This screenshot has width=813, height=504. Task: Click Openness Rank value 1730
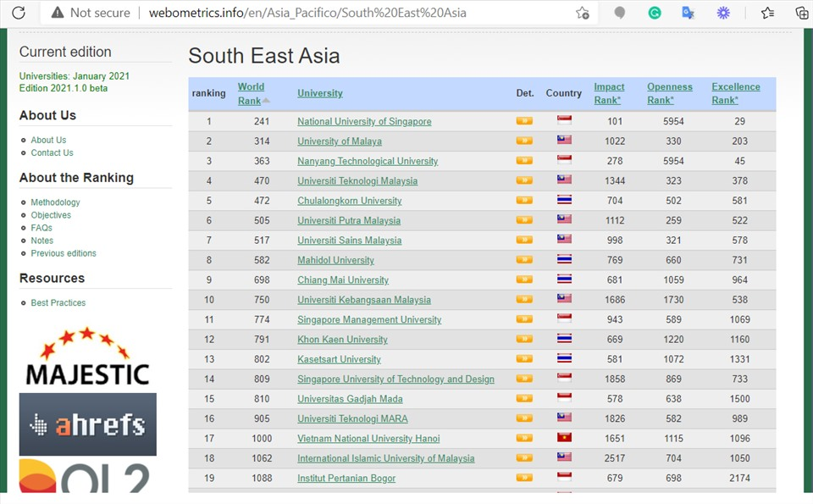pyautogui.click(x=673, y=300)
